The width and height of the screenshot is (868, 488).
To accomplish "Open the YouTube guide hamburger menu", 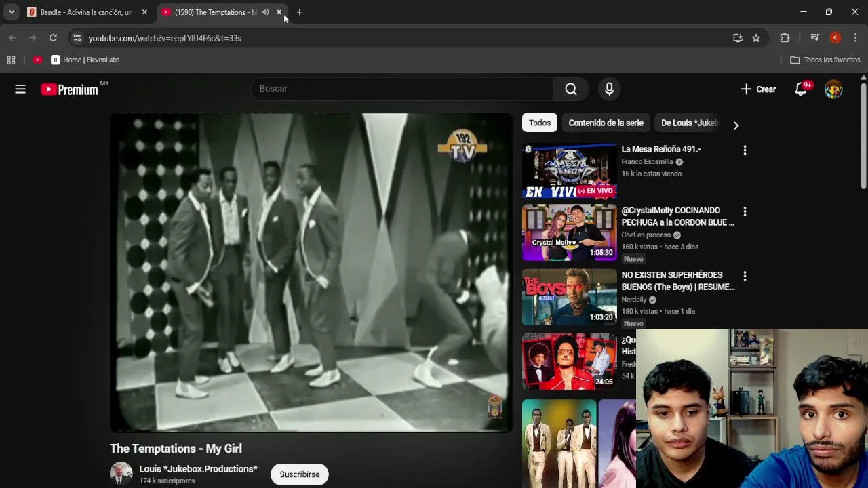I will (x=20, y=89).
